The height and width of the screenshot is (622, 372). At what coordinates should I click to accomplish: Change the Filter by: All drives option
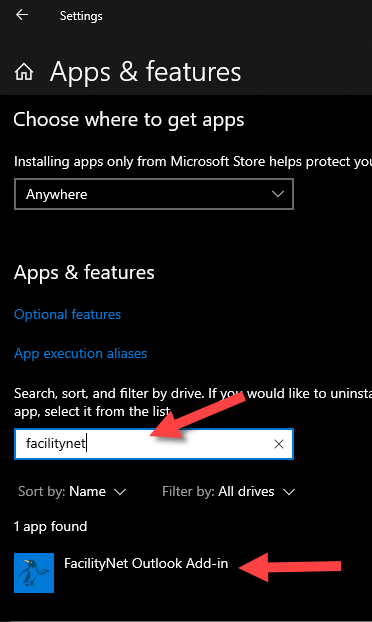(x=228, y=491)
